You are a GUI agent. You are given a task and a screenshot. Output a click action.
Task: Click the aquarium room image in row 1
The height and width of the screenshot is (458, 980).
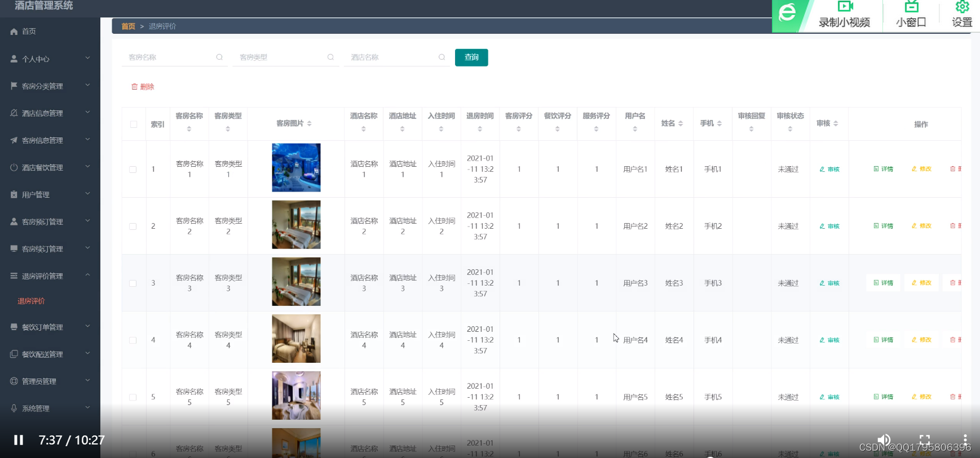(296, 167)
